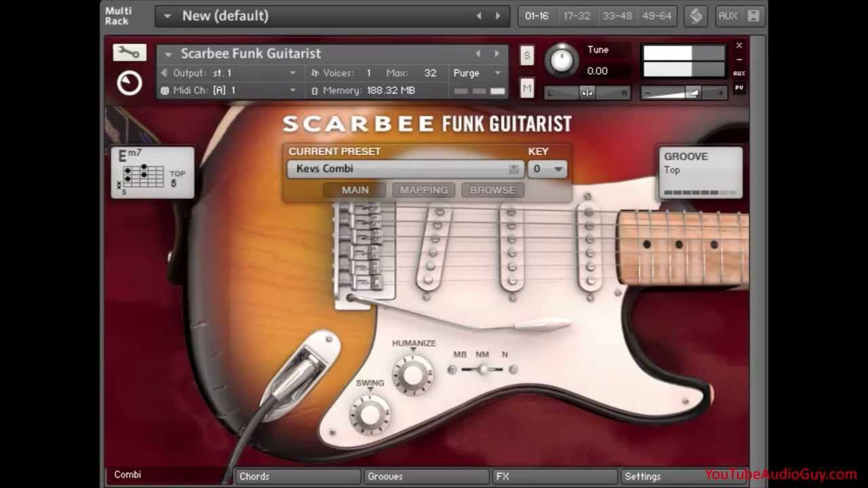This screenshot has width=868, height=488.
Task: Solo the instrument with S button
Action: tap(527, 56)
